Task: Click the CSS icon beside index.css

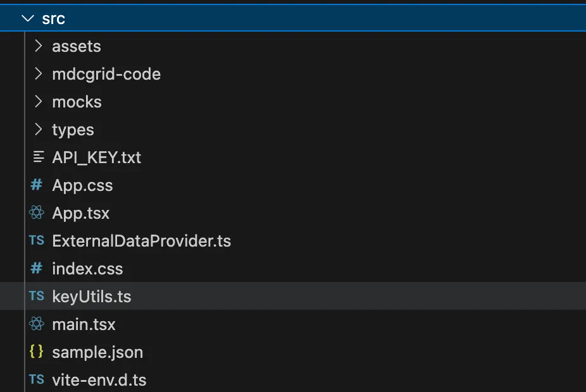Action: [x=37, y=269]
